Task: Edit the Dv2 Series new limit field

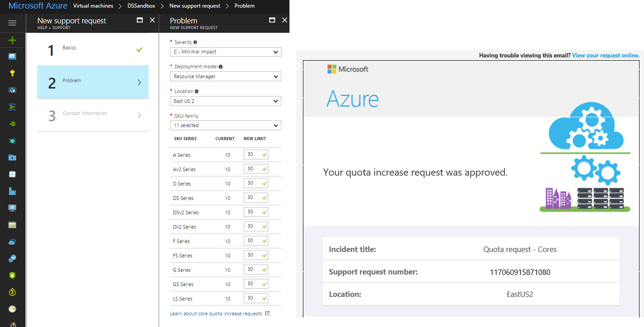Action: (x=256, y=226)
